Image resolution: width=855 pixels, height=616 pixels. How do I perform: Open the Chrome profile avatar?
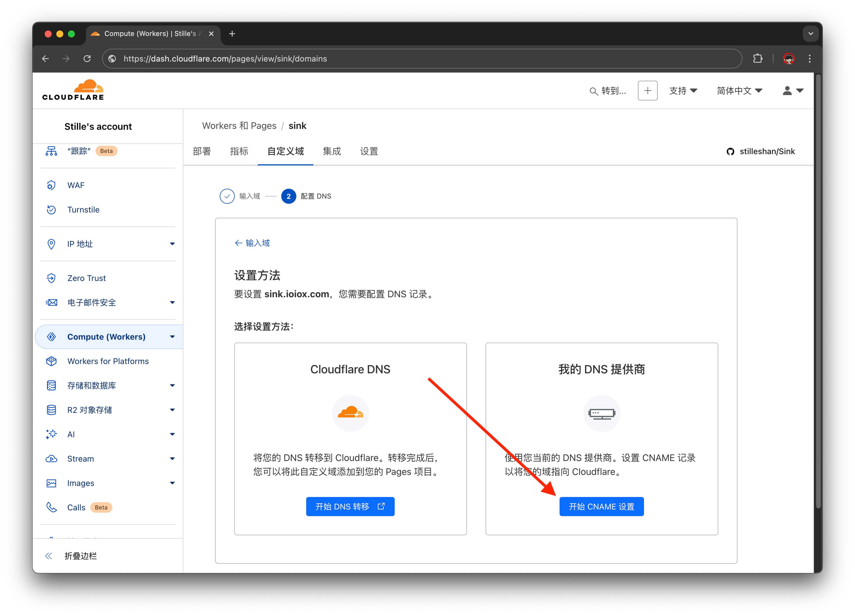point(789,58)
